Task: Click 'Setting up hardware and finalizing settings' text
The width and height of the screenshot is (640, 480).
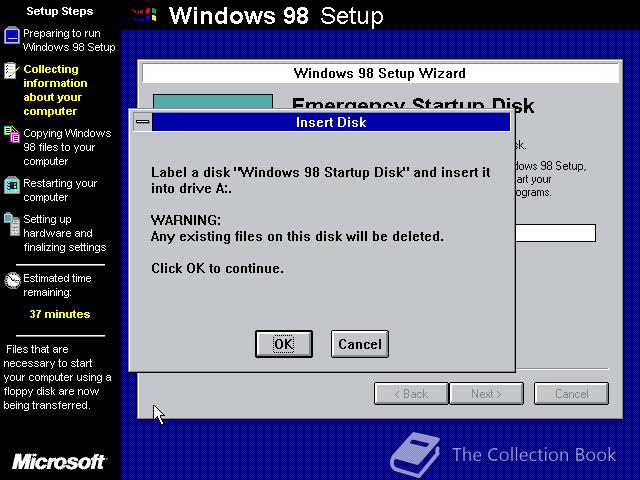Action: (64, 233)
